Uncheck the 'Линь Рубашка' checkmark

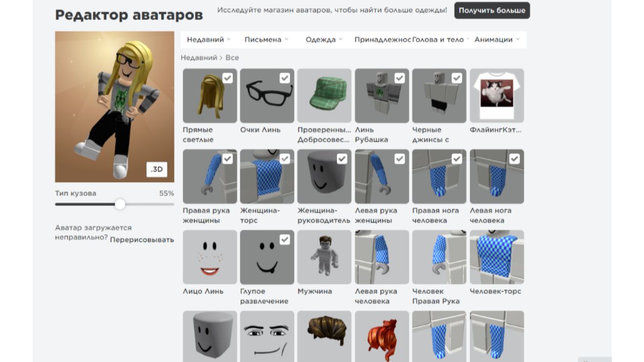[399, 78]
